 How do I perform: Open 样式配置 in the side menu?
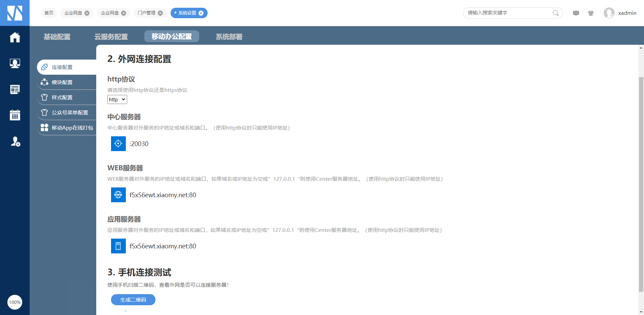(x=67, y=97)
